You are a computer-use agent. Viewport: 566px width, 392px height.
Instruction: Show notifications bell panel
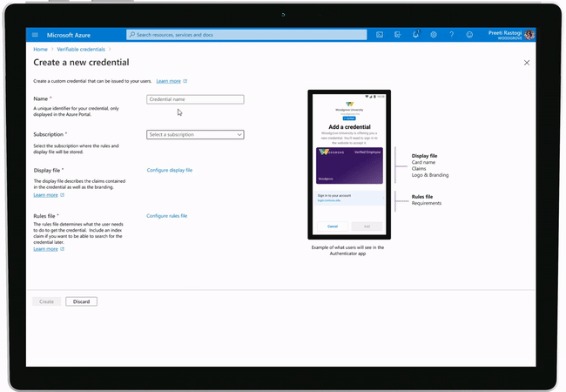(x=415, y=35)
